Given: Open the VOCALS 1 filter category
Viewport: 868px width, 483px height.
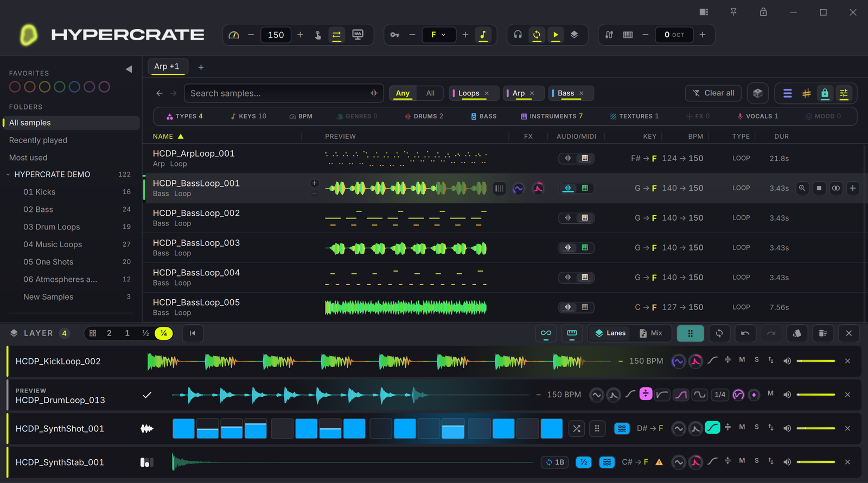Looking at the screenshot, I should (758, 116).
